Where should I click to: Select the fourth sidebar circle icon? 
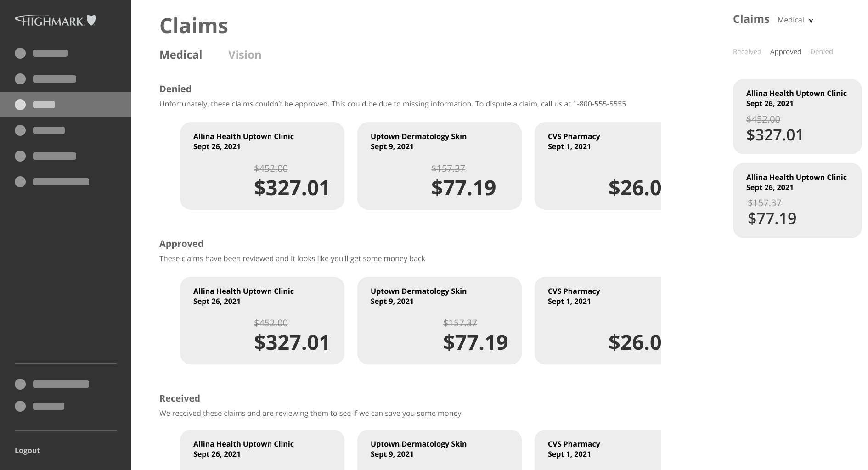[x=20, y=130]
